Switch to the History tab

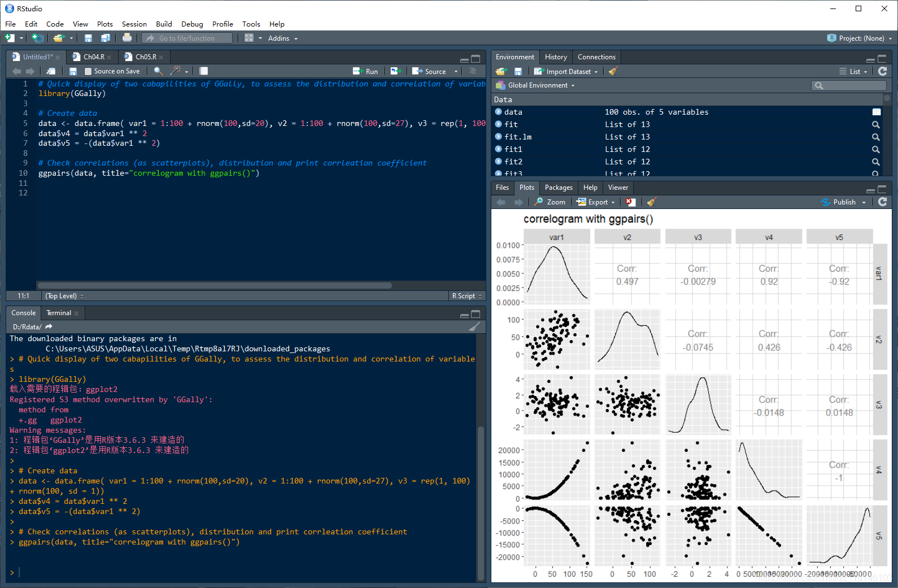556,57
